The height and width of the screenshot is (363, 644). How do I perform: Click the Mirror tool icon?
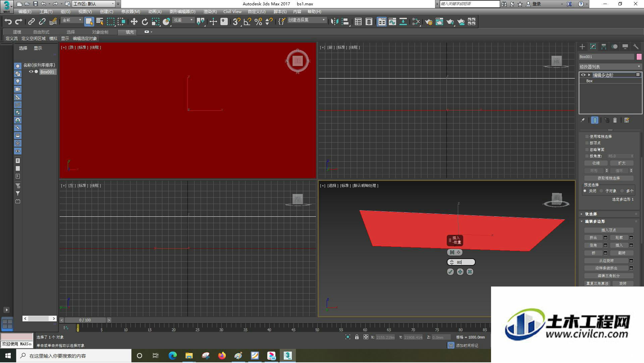coord(334,22)
